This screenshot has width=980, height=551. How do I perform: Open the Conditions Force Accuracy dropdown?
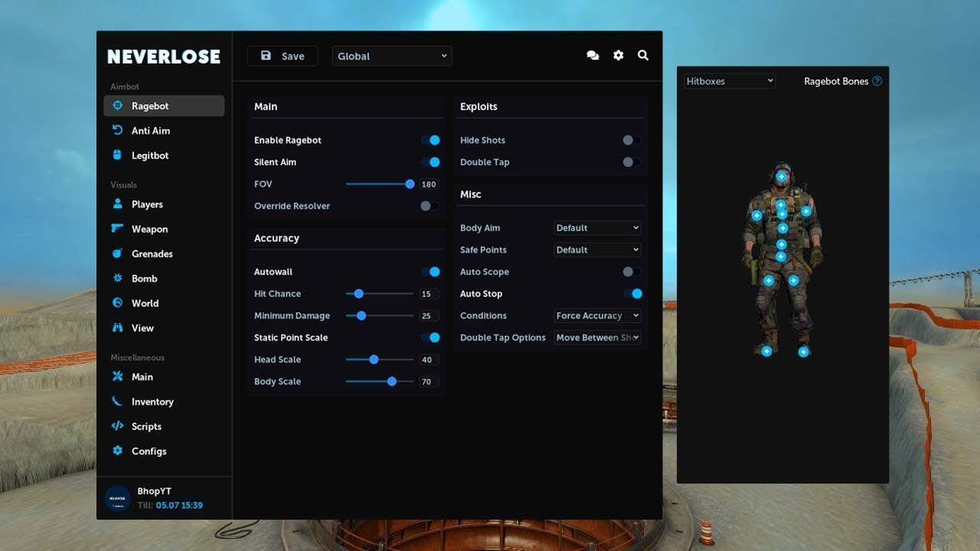point(597,316)
